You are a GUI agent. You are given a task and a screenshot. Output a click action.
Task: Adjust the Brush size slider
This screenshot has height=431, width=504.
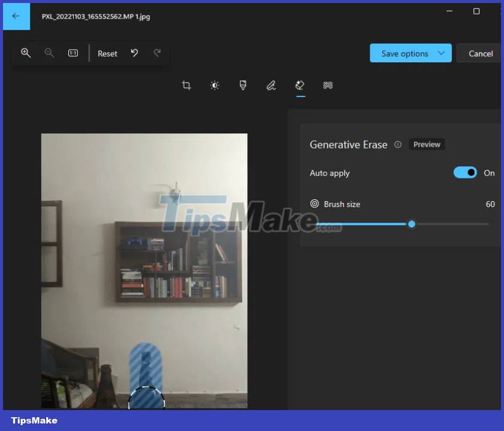412,224
